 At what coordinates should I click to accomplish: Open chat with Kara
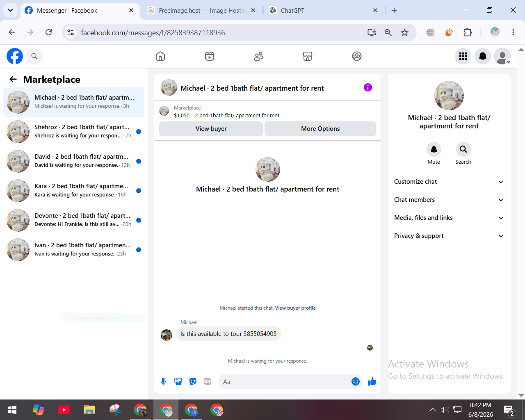(74, 191)
